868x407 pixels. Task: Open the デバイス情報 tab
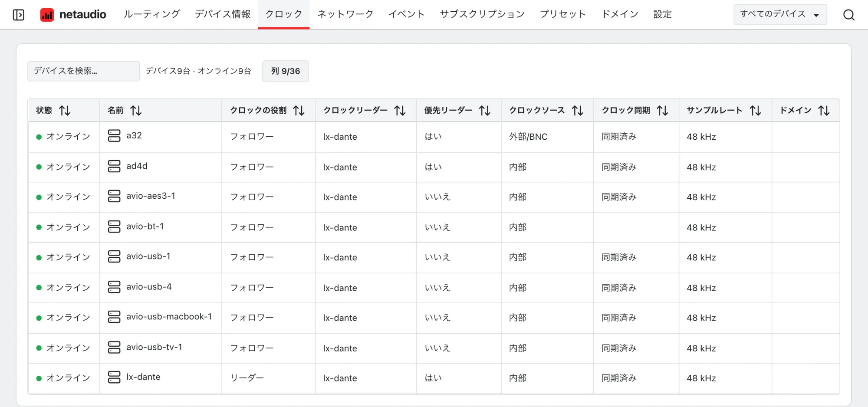(x=223, y=14)
